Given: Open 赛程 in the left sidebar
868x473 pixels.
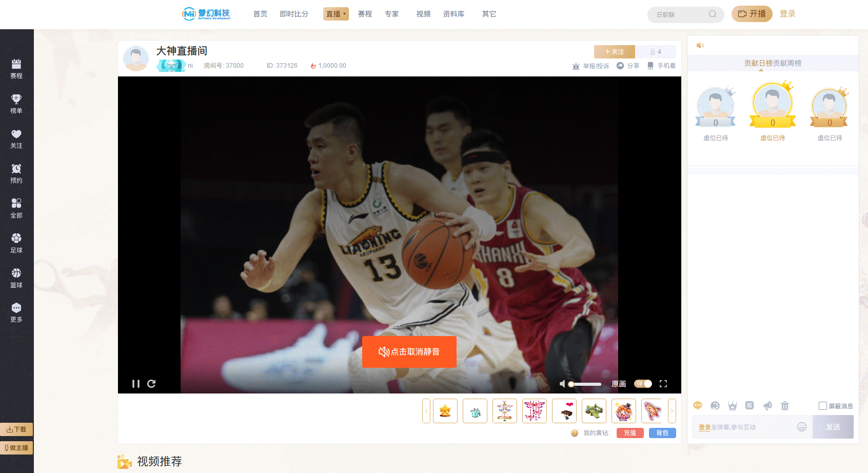Looking at the screenshot, I should tap(16, 69).
